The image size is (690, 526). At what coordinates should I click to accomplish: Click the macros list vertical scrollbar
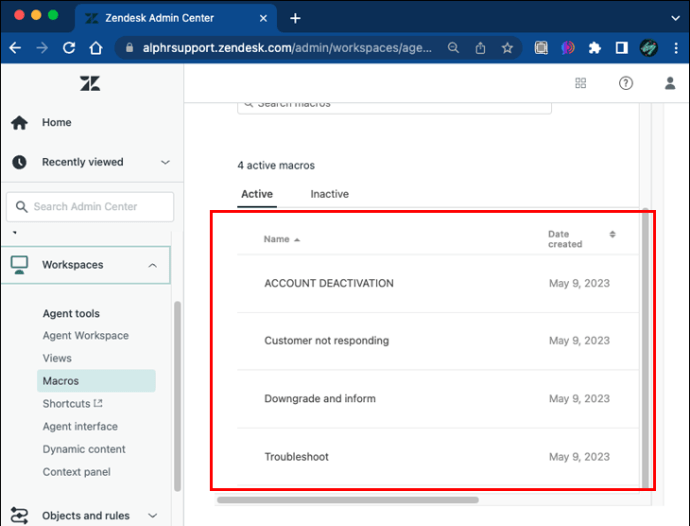coord(645,348)
